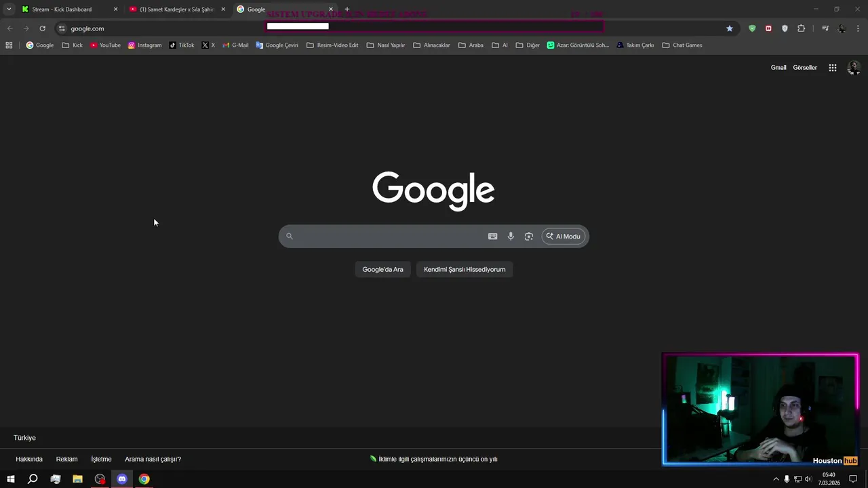The height and width of the screenshot is (488, 868).
Task: Open a new tab with plus button
Action: click(347, 9)
